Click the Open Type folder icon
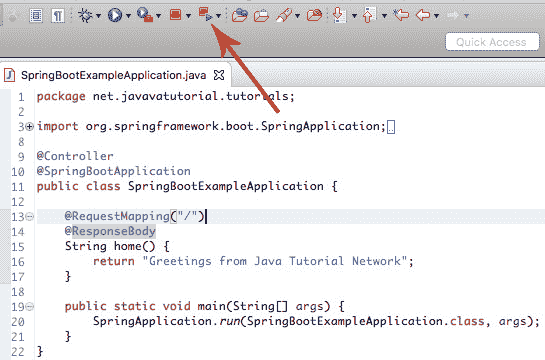Screen dimensions: 545x360 pos(239,15)
